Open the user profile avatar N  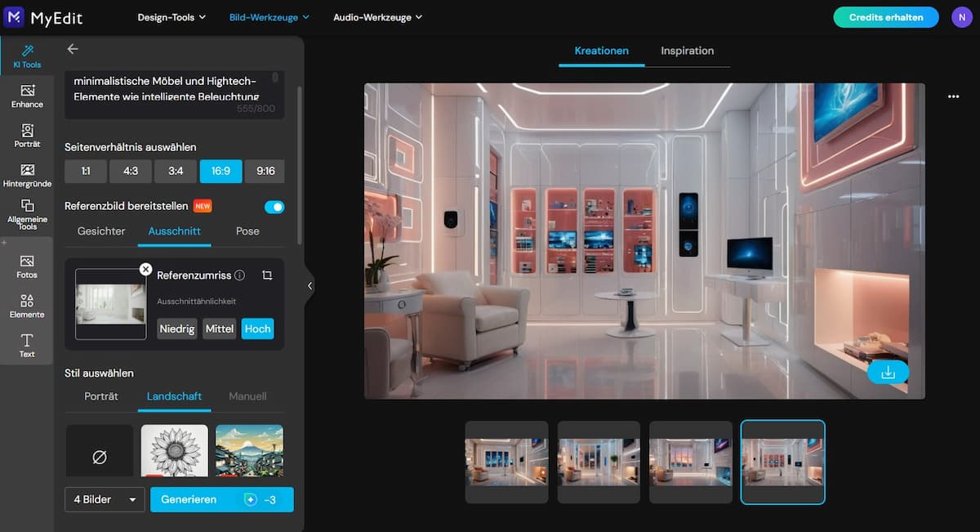pyautogui.click(x=961, y=17)
